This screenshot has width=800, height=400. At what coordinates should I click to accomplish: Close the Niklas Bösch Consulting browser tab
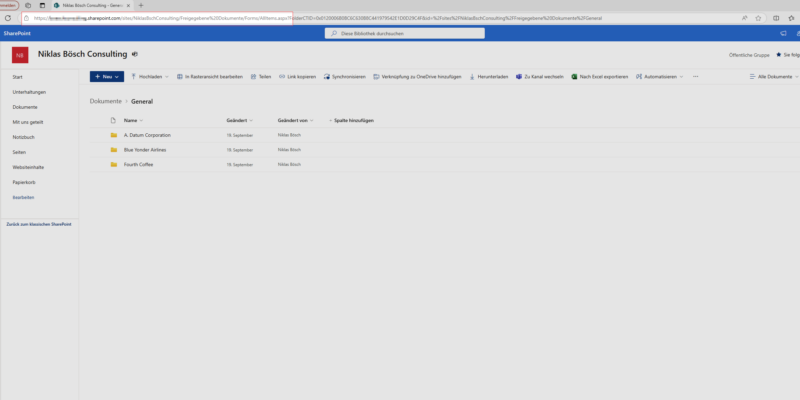tap(128, 5)
